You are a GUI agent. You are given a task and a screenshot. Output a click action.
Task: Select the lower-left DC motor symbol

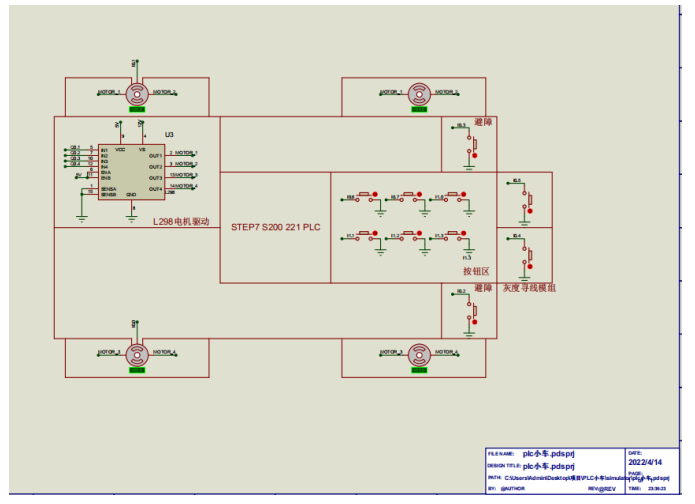[137, 355]
